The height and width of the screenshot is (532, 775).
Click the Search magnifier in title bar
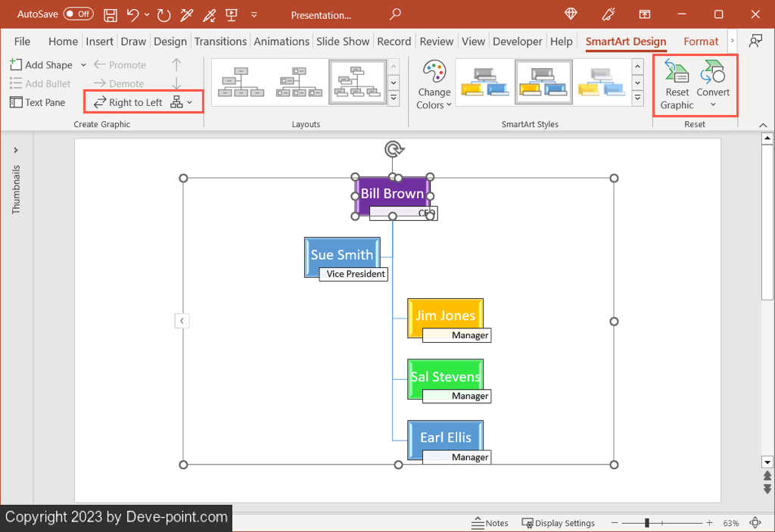(x=395, y=14)
